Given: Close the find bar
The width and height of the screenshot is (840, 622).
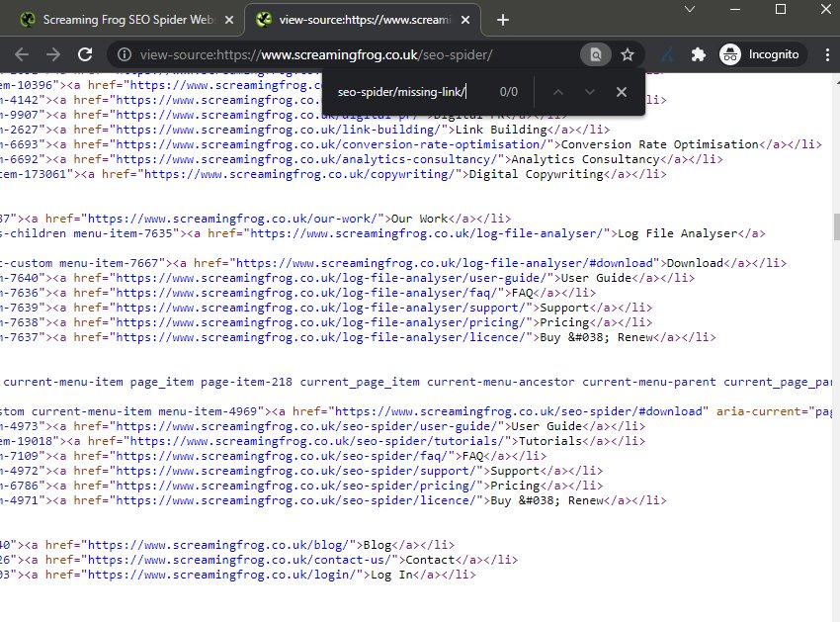Looking at the screenshot, I should [622, 92].
